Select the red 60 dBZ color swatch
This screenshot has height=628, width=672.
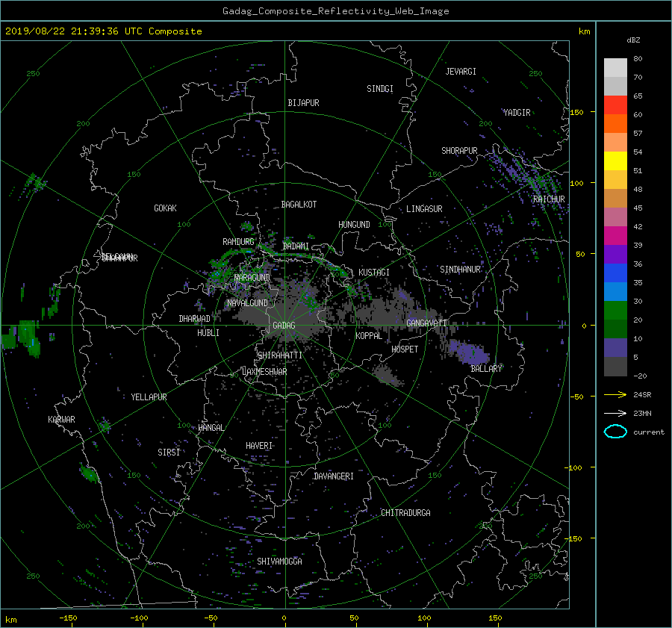pos(615,105)
